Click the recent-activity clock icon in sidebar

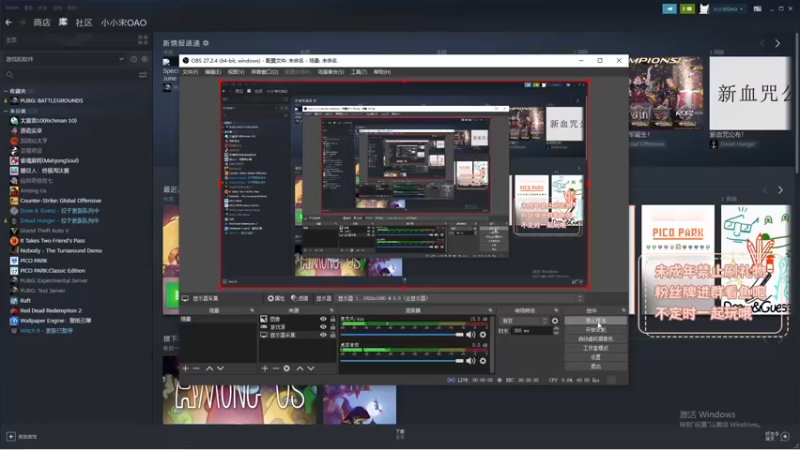pos(134,59)
